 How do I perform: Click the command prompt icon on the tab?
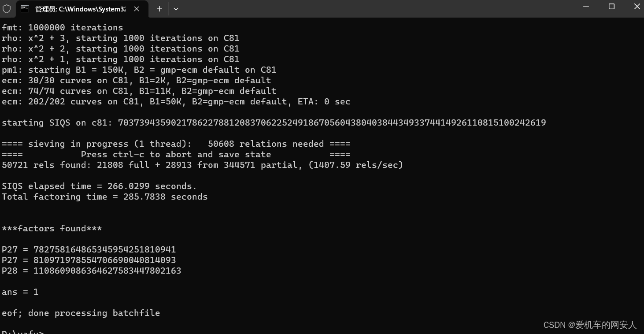[26, 9]
